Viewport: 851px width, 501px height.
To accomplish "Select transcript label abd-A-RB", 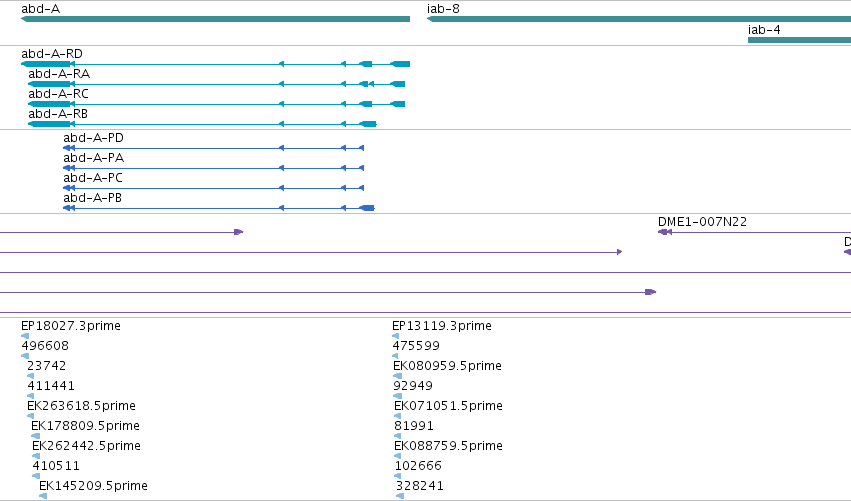I will point(58,114).
